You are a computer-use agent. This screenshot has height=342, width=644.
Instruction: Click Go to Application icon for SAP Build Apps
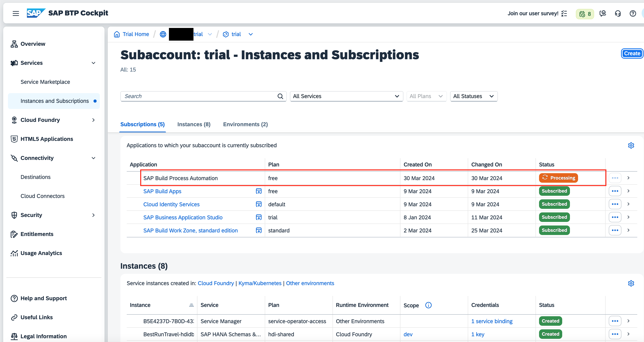259,191
